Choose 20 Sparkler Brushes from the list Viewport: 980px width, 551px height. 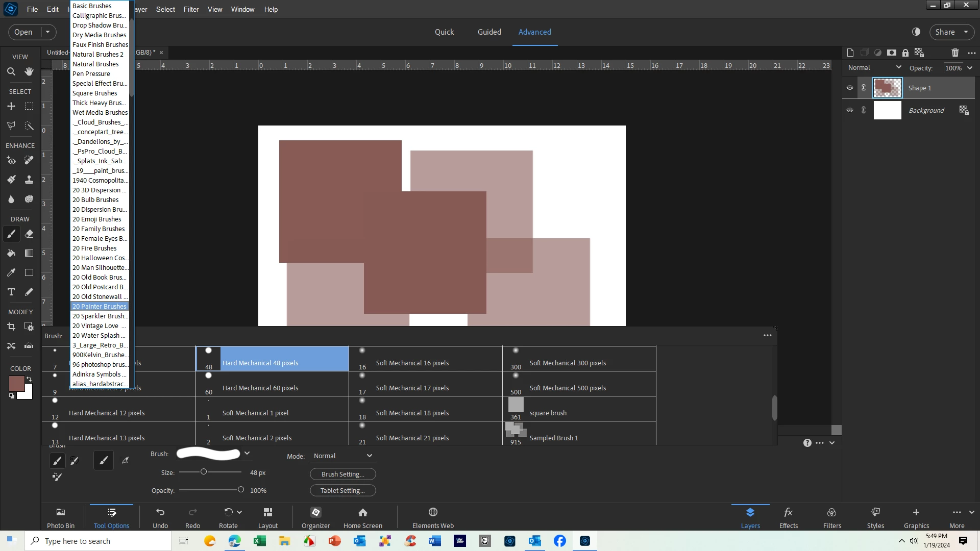(x=100, y=316)
